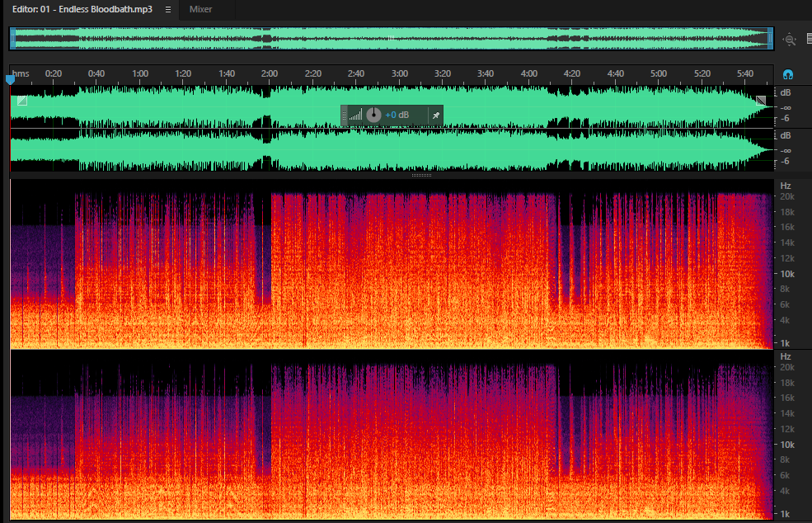Click the center grip of overview navigator

point(392,38)
